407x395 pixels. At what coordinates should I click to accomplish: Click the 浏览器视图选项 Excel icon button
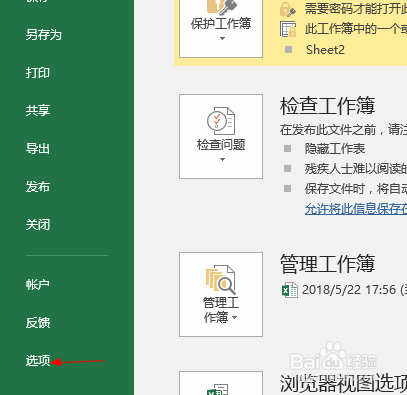point(221,383)
